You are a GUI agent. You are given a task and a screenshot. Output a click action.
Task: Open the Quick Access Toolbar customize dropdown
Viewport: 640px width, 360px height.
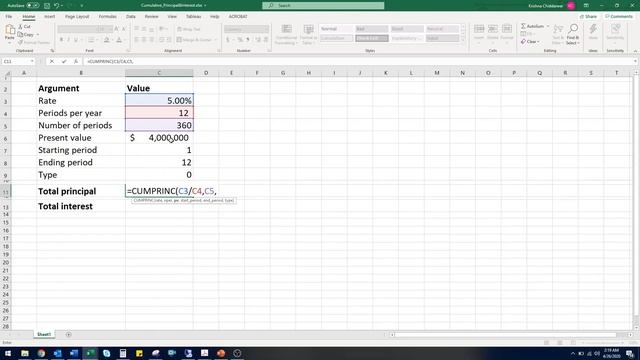click(82, 6)
